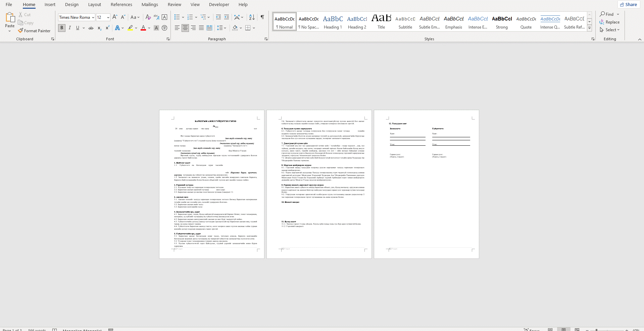The image size is (644, 331).
Task: Apply red font color
Action: [x=143, y=28]
